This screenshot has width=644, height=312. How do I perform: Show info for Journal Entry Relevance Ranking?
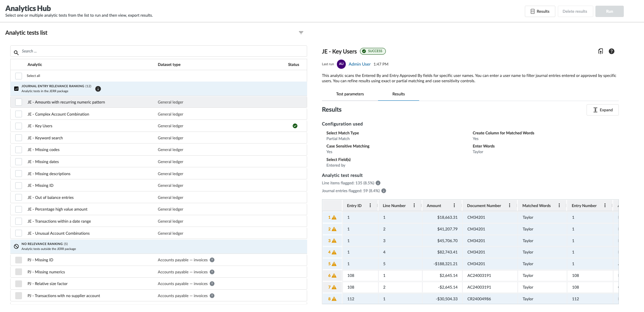98,89
